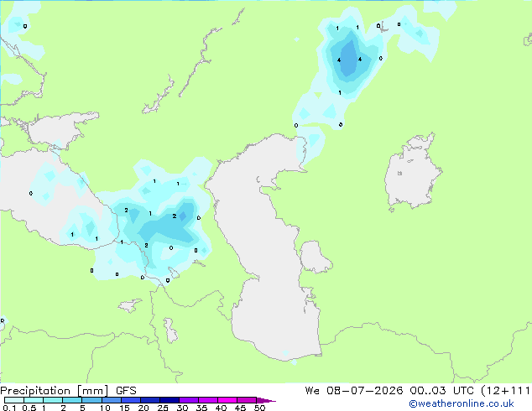The height and width of the screenshot is (411, 532).
Task: Click the legend swatch between 40 and 45
Action: click(x=227, y=400)
